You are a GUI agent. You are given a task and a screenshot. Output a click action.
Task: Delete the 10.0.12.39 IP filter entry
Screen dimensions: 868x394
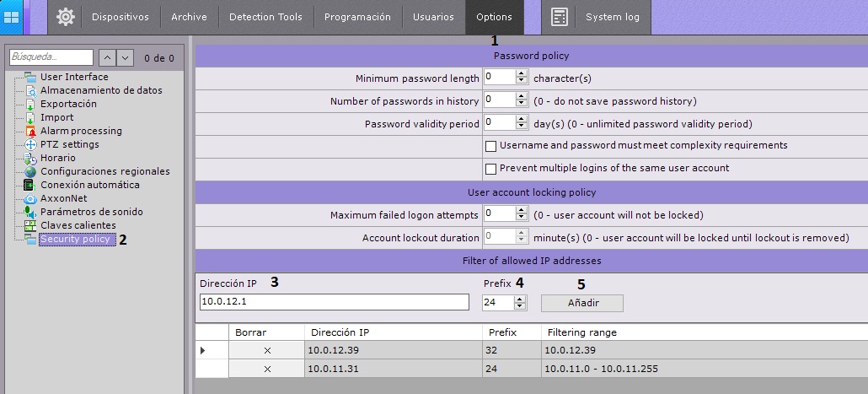tap(267, 350)
